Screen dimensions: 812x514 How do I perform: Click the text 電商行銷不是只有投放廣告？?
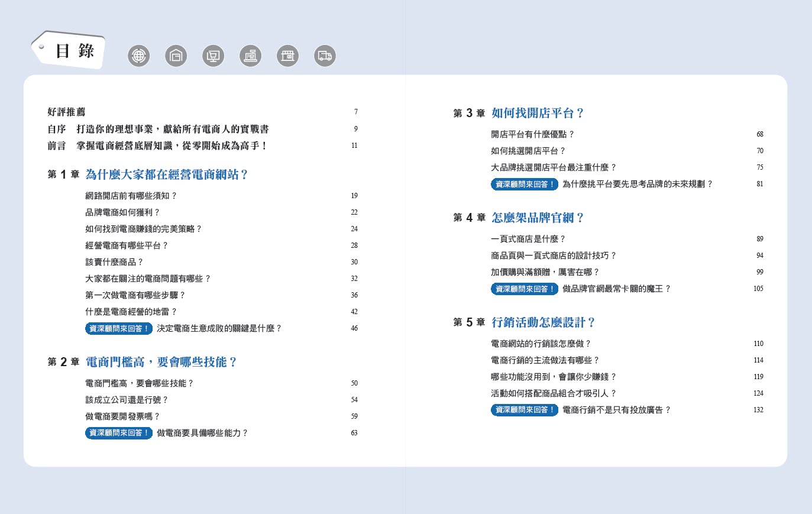[x=617, y=410]
